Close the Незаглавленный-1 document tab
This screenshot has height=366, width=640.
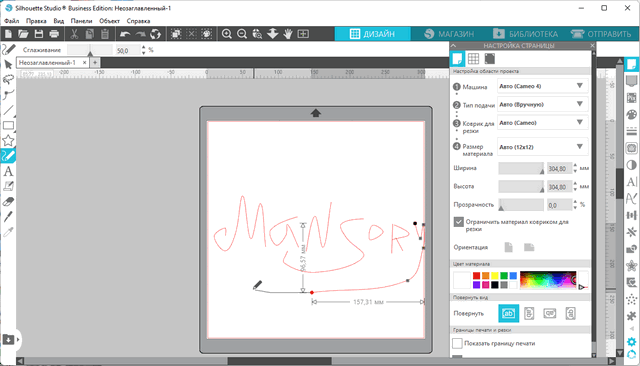click(x=84, y=62)
